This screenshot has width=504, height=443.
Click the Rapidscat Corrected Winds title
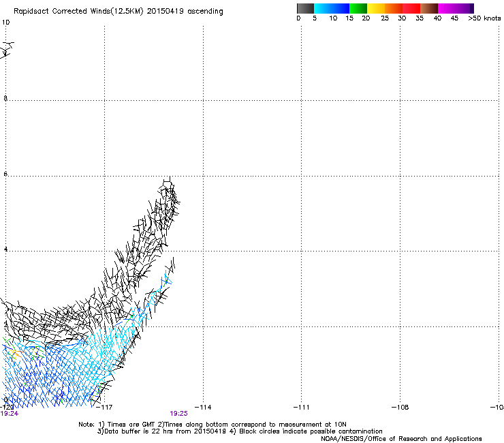[x=119, y=12]
